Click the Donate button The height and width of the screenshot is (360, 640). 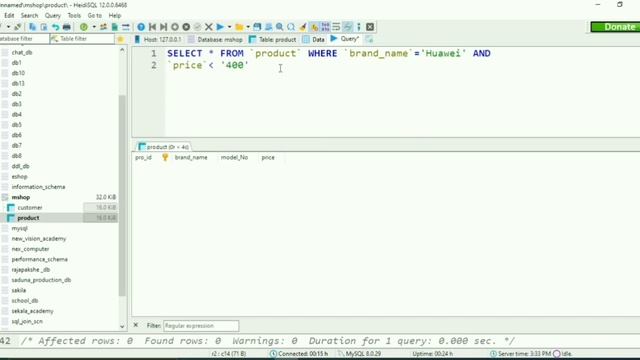pos(616,27)
